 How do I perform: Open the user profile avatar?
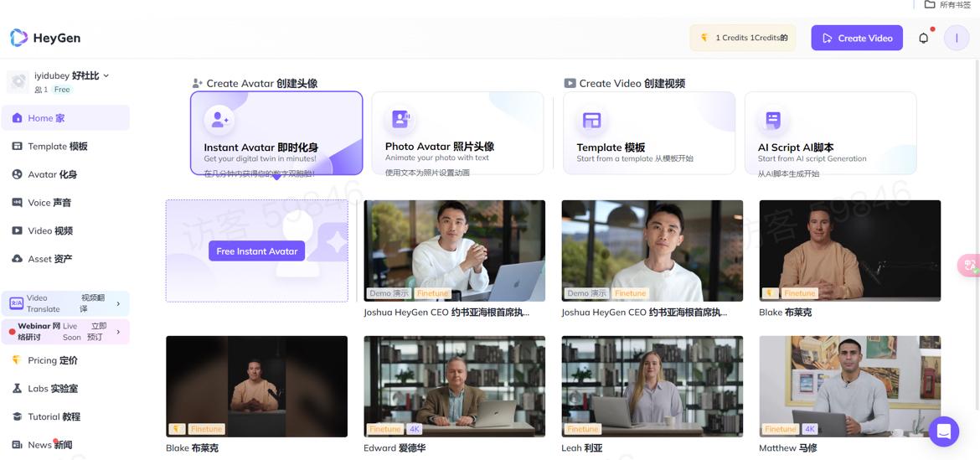pyautogui.click(x=957, y=39)
